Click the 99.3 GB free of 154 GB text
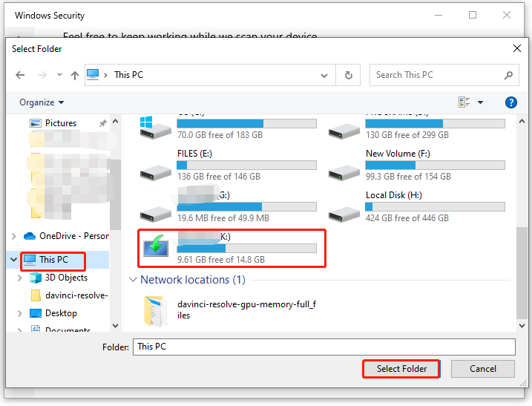532x406 pixels. 408,177
